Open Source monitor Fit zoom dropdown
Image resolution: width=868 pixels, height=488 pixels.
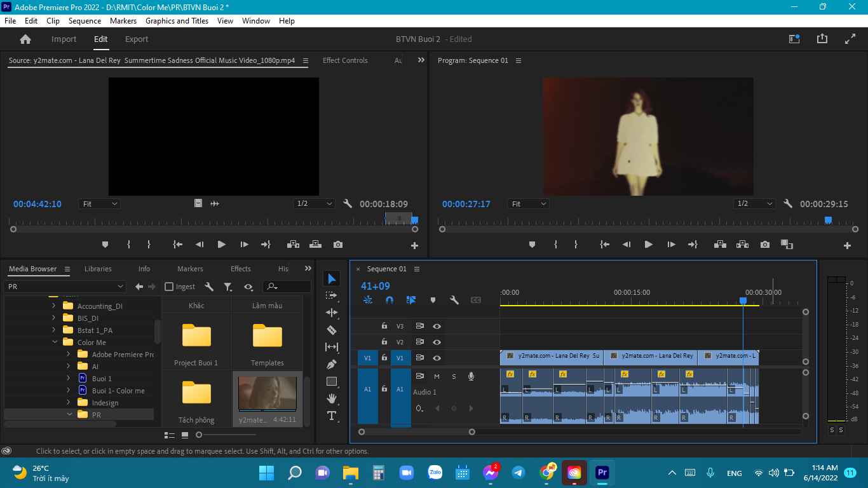coord(100,204)
